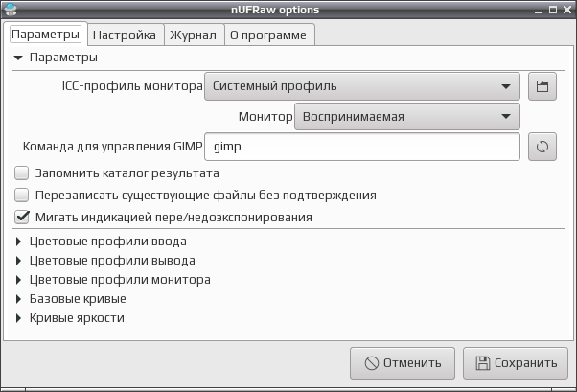The width and height of the screenshot is (577, 392).
Task: Click the 'Сохранить' button
Action: coord(516,363)
